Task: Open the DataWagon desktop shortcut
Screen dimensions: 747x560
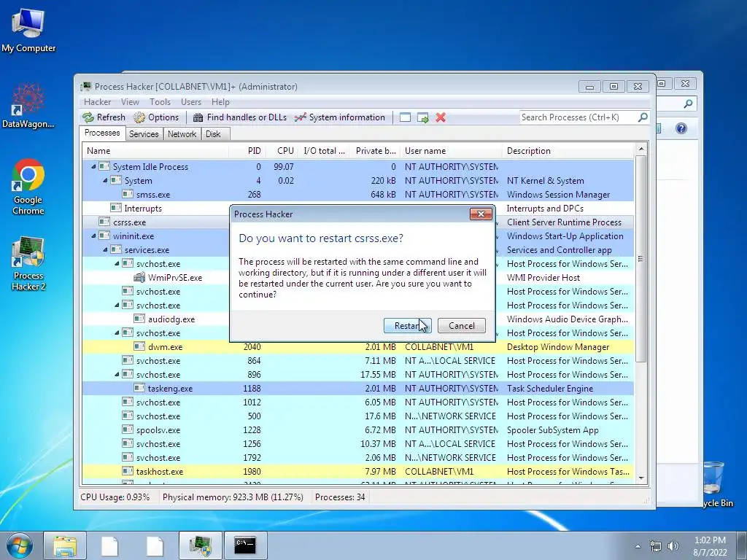Action: (x=28, y=106)
